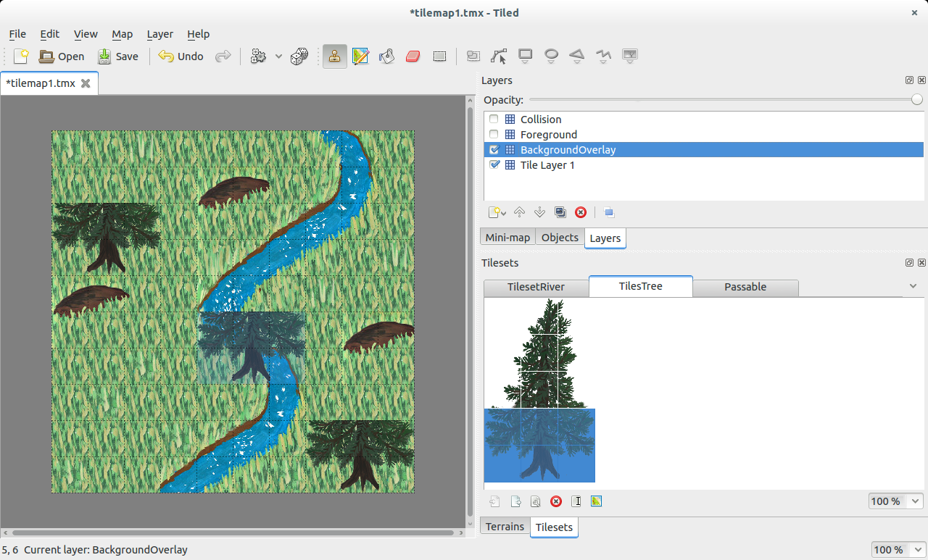This screenshot has width=928, height=560.
Task: Select the Eraser tool
Action: [413, 56]
